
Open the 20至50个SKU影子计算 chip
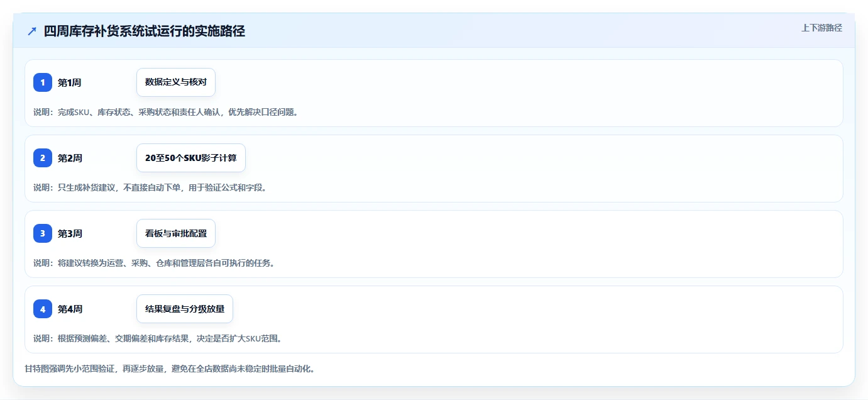click(191, 158)
